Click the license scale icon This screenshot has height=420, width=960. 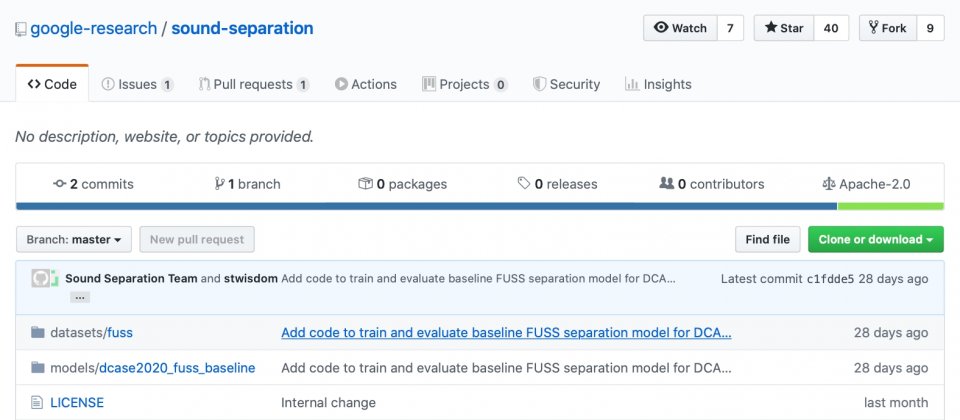click(829, 184)
